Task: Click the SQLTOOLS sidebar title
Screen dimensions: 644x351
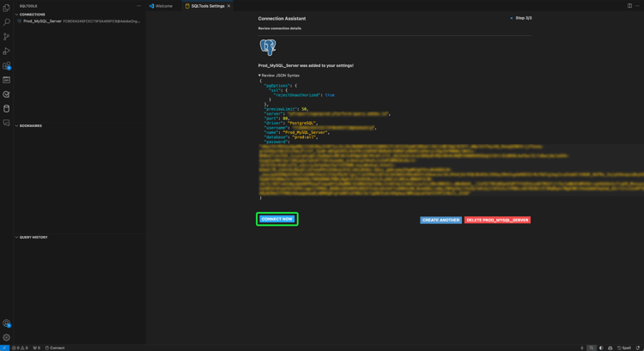Action: 28,6
